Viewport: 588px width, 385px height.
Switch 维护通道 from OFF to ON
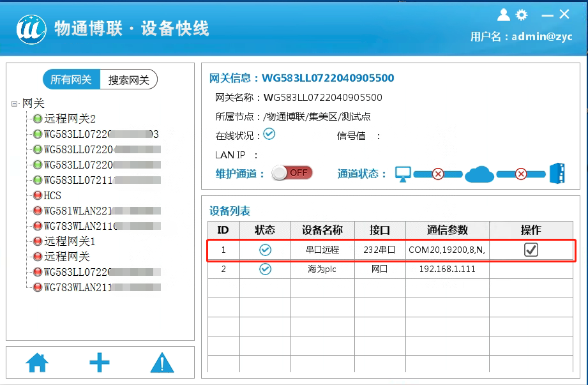click(x=292, y=172)
